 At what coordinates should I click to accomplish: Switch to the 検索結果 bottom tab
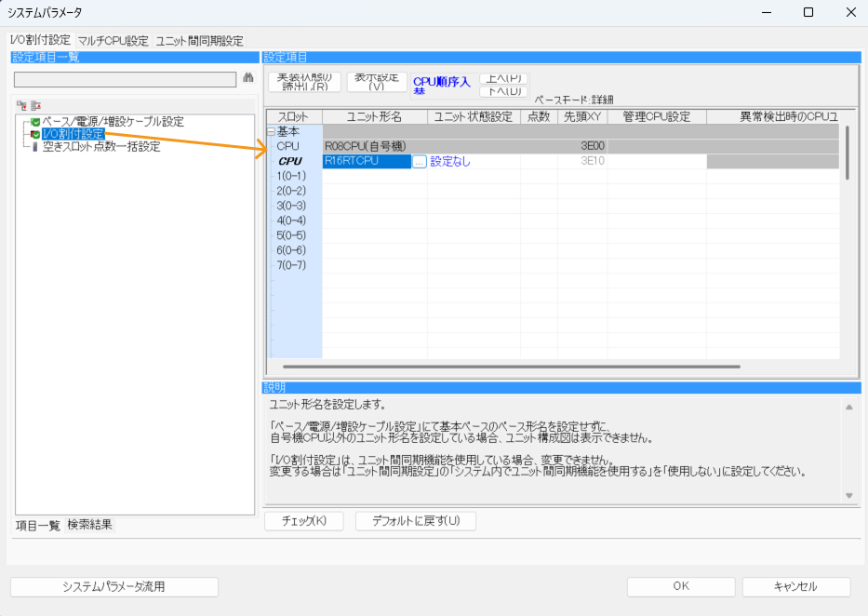tap(89, 525)
